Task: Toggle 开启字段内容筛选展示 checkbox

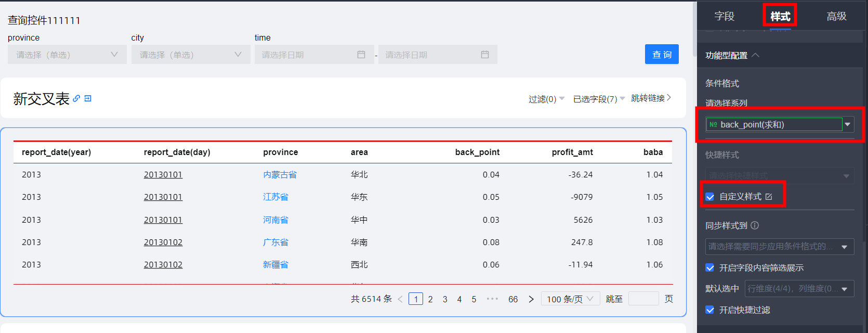Action: point(710,268)
